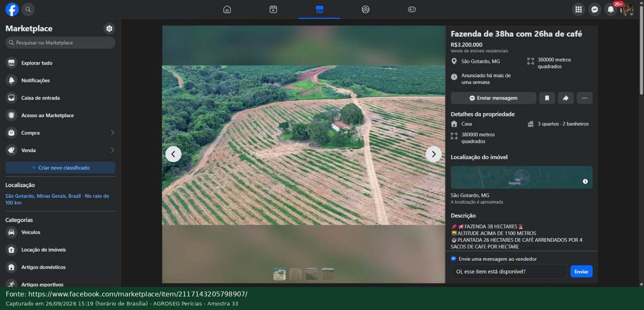This screenshot has width=644, height=310.
Task: Click the map info icon
Action: pyautogui.click(x=585, y=181)
